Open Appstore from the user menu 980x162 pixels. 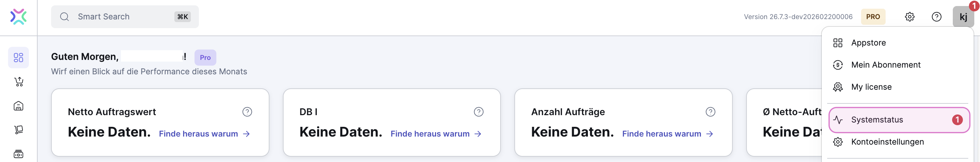click(x=868, y=43)
